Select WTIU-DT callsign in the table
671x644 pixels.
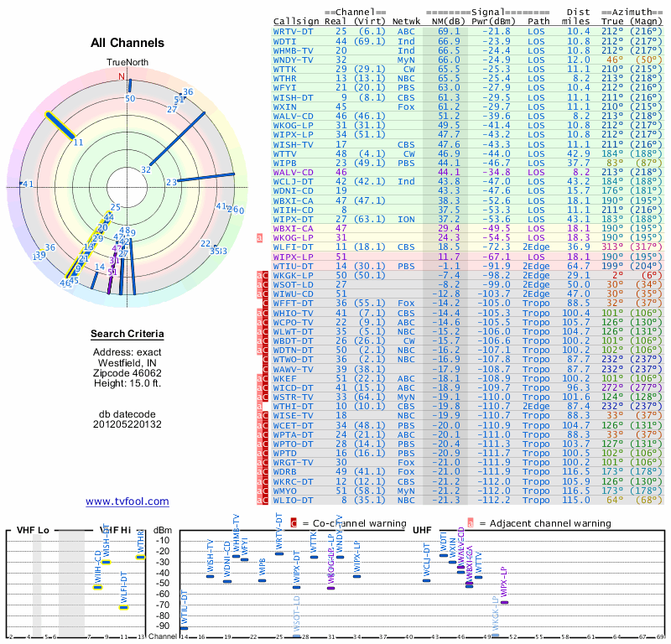pyautogui.click(x=293, y=266)
